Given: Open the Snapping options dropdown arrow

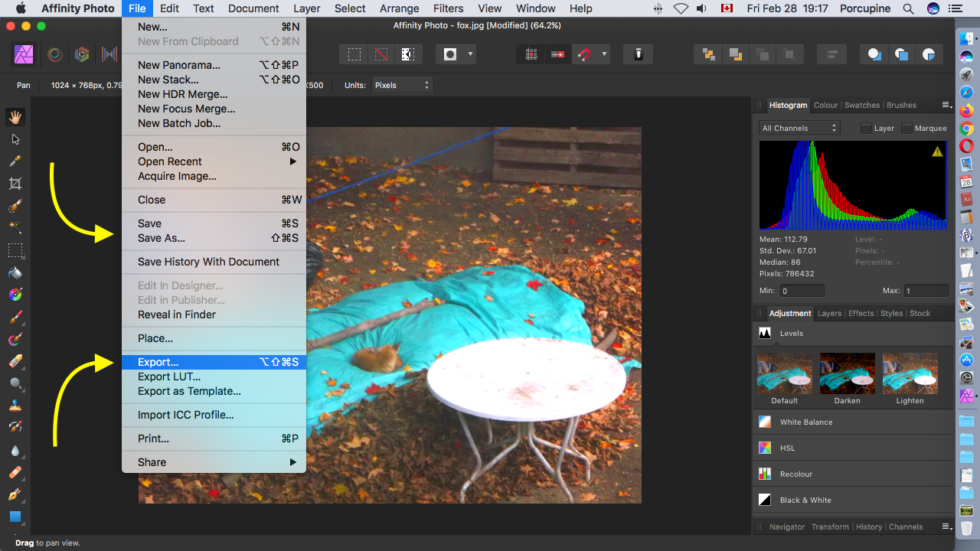Looking at the screenshot, I should [604, 54].
